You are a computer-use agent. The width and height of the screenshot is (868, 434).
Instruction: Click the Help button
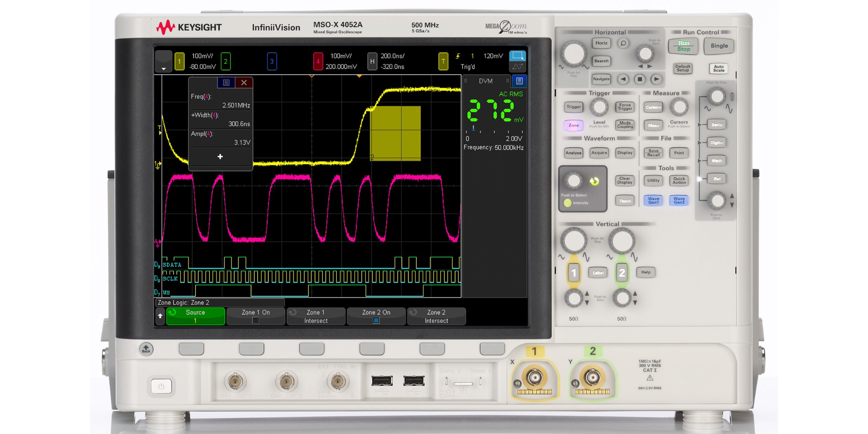point(646,272)
